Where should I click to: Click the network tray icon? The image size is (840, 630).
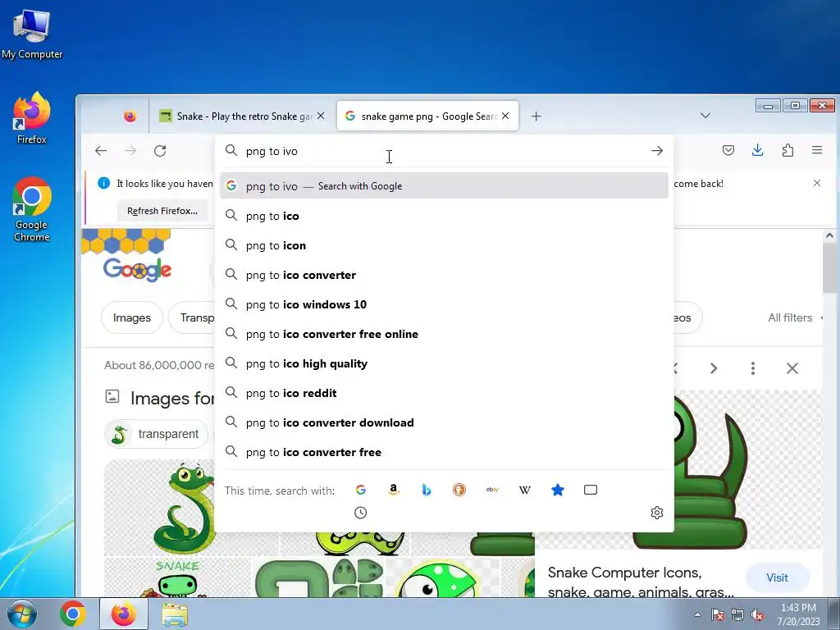pos(737,615)
